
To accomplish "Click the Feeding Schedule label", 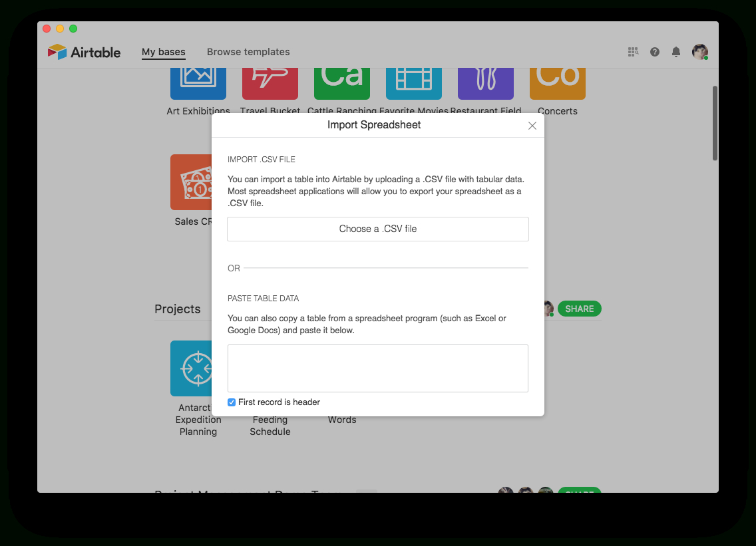I will point(270,426).
